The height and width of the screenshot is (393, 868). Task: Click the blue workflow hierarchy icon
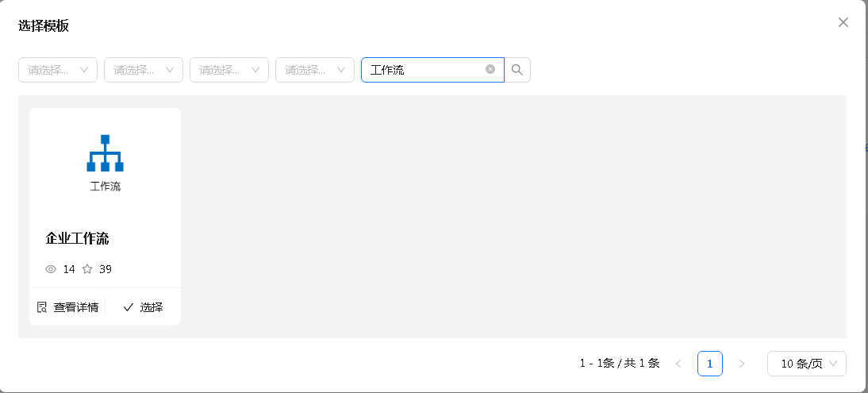(x=106, y=153)
